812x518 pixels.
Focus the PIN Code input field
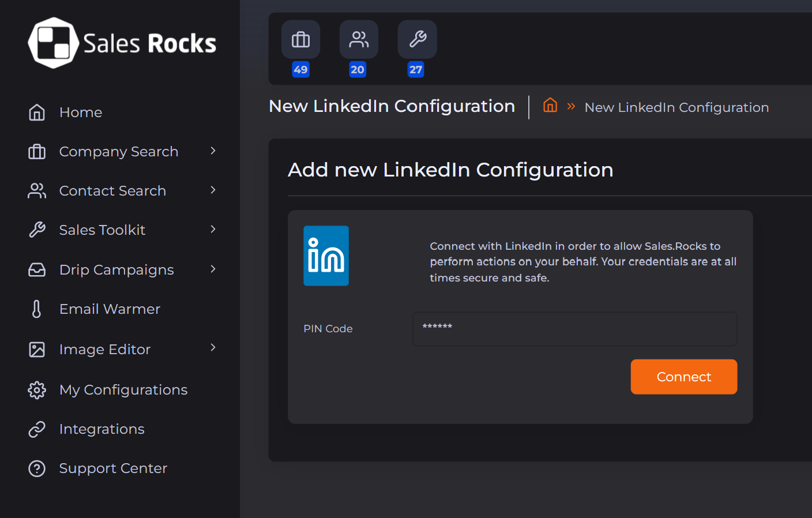pyautogui.click(x=575, y=329)
